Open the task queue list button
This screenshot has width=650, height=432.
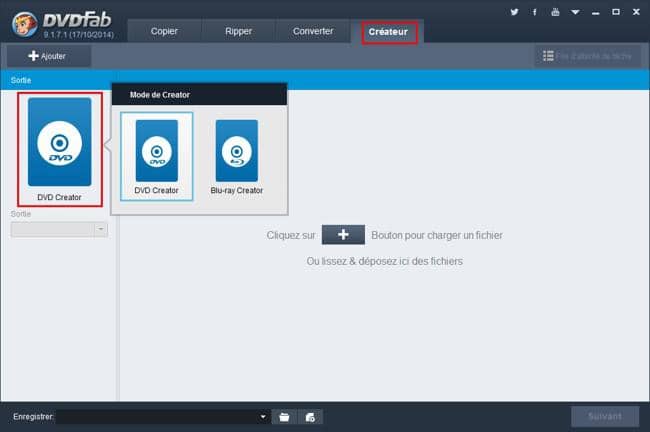[x=587, y=57]
